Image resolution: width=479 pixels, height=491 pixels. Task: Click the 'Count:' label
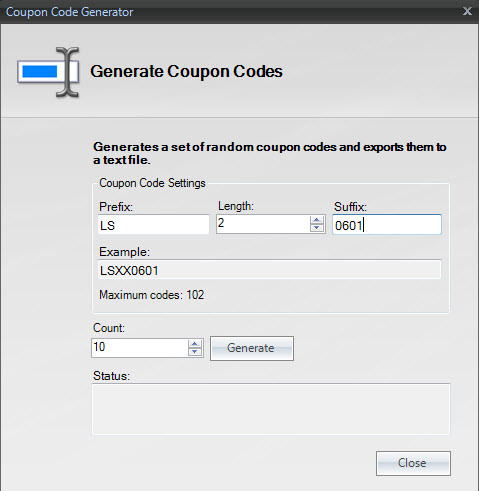pos(109,328)
